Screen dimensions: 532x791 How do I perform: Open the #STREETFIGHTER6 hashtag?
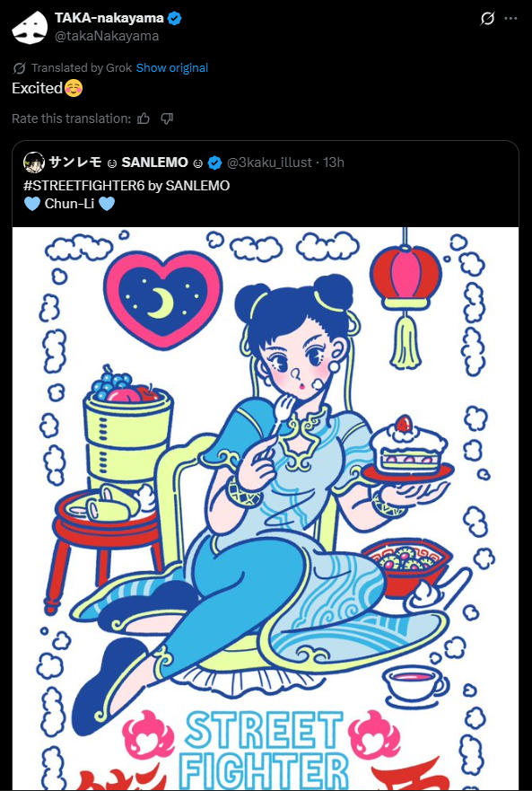(84, 186)
